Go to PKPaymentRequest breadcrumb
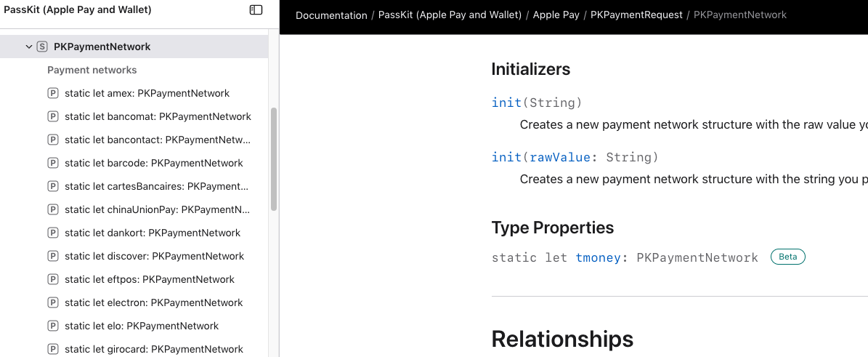Screen dimensions: 868x357 click(x=636, y=15)
